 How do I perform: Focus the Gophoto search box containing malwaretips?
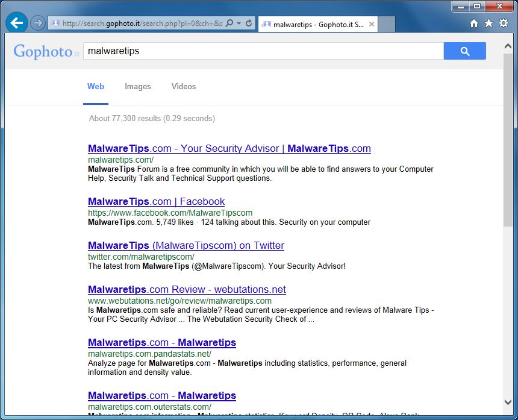click(263, 51)
